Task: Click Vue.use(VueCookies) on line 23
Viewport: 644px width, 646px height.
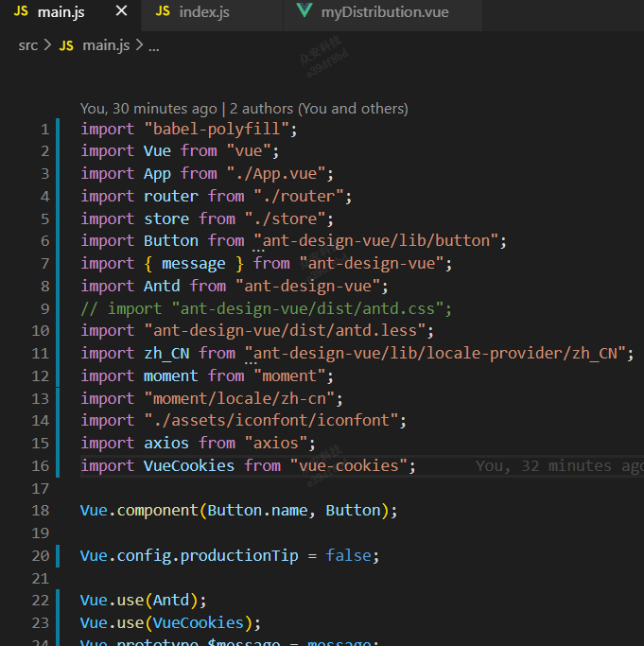Action: (170, 623)
